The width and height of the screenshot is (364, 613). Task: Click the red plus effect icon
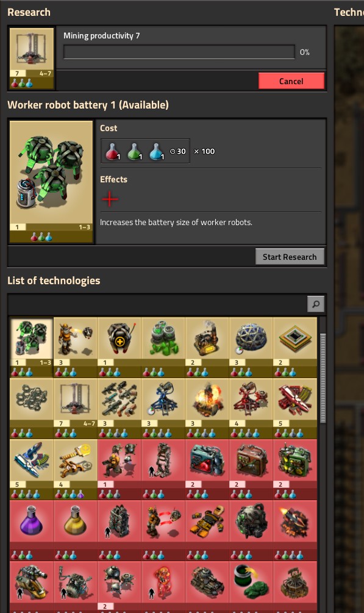pyautogui.click(x=110, y=199)
